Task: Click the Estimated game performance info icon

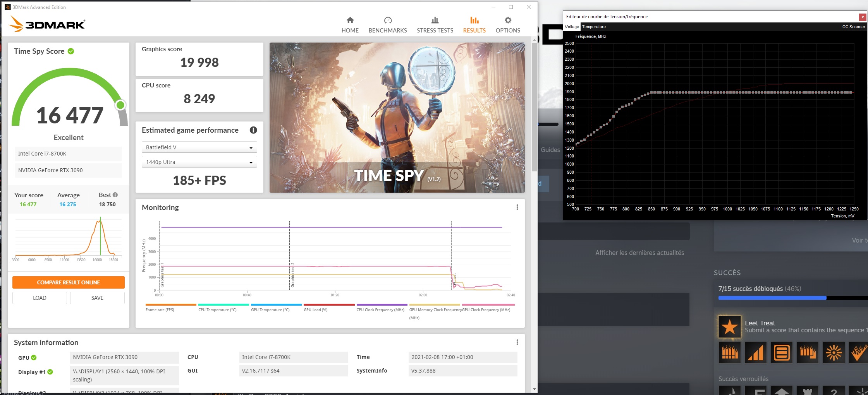Action: [253, 130]
